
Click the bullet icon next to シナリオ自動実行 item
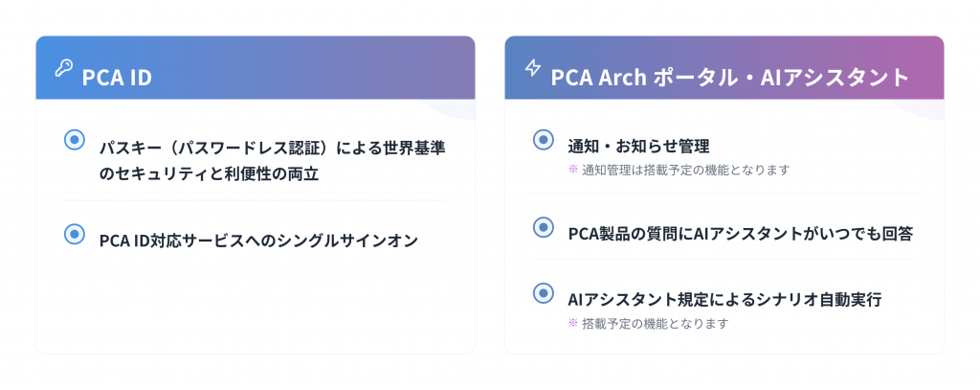[543, 293]
